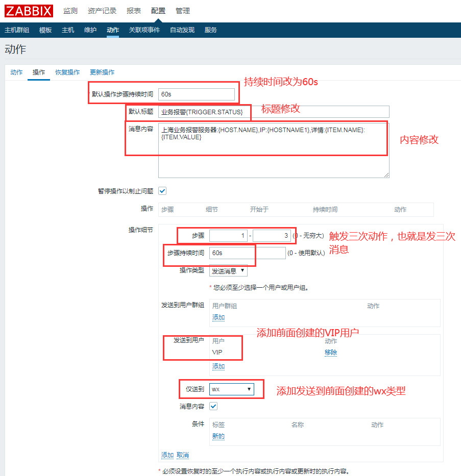Switch to the 恢复操作 tab
Viewport: 461px width, 476px height.
(67, 72)
